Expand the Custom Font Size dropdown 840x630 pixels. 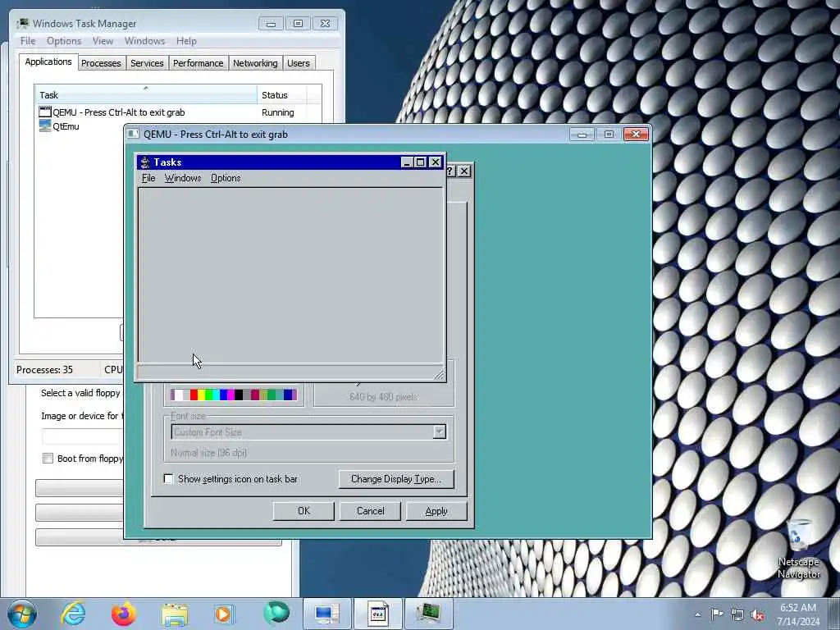click(440, 431)
